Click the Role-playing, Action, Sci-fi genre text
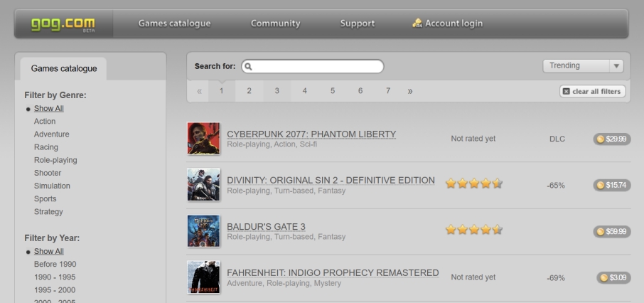 pos(272,144)
